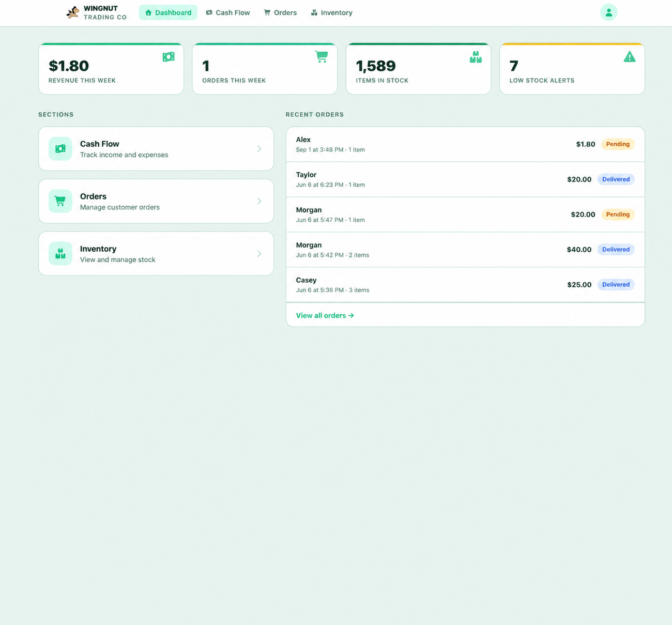
Task: Select Morgan's order from Jun 6 5:47 PM
Action: [x=465, y=215]
